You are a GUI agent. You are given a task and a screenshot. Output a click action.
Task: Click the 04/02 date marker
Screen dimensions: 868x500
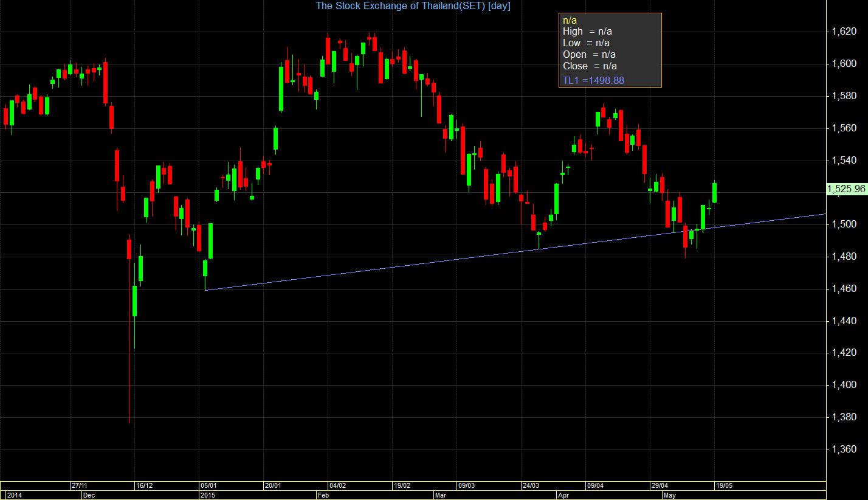pyautogui.click(x=337, y=486)
